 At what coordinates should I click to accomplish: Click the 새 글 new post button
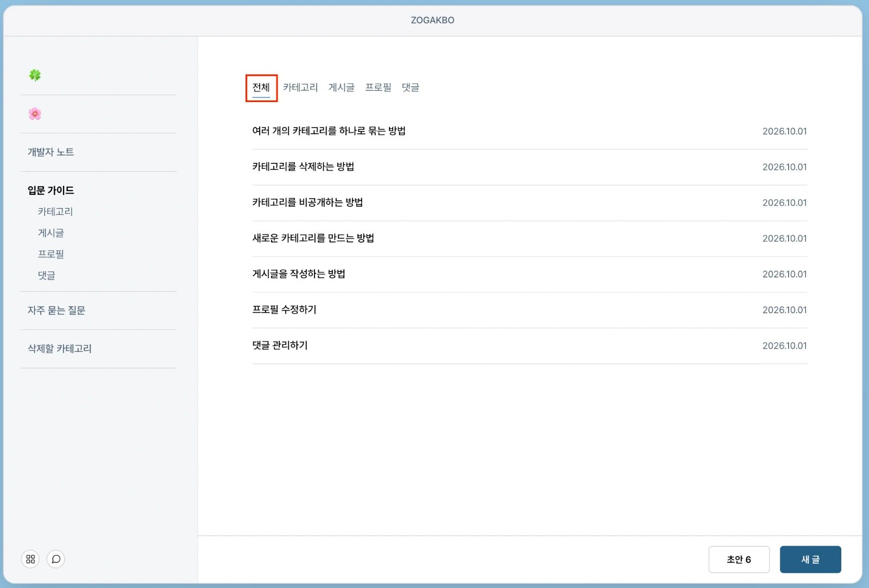click(810, 559)
